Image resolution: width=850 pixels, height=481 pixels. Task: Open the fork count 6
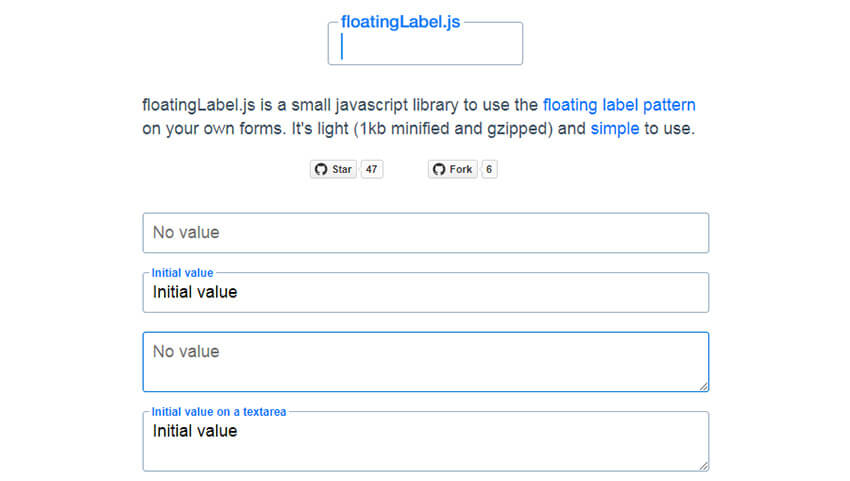489,169
